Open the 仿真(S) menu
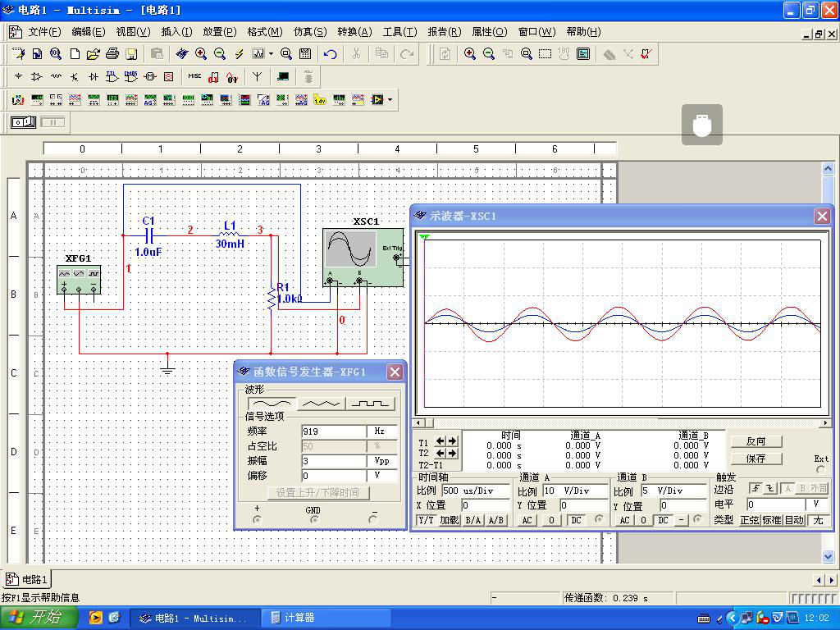The height and width of the screenshot is (630, 840). [309, 32]
